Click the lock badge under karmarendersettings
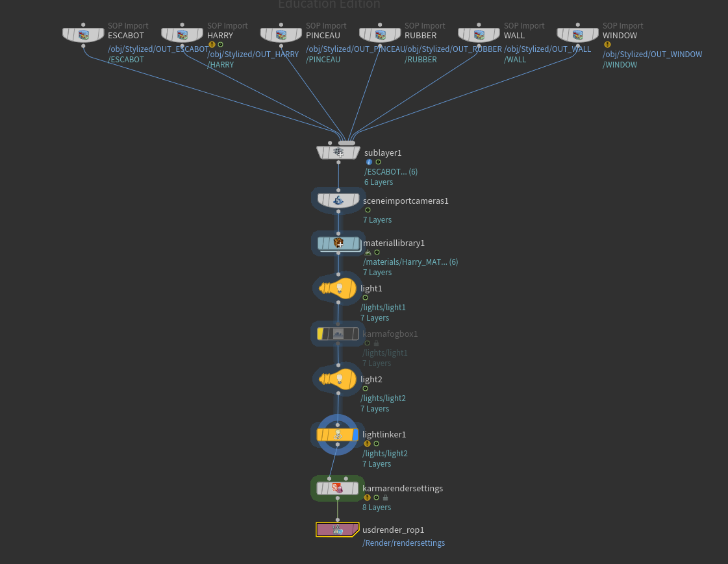The width and height of the screenshot is (728, 564). [x=385, y=498]
